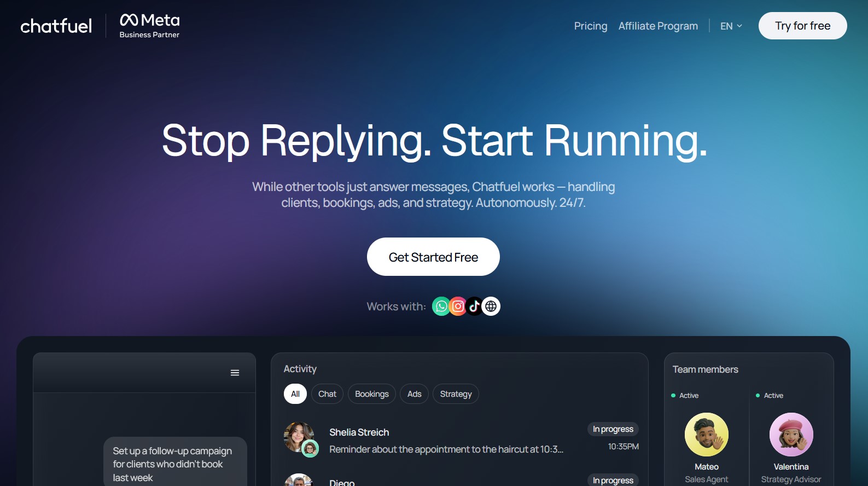Click the Instagram icon
This screenshot has width=868, height=486.
point(458,306)
